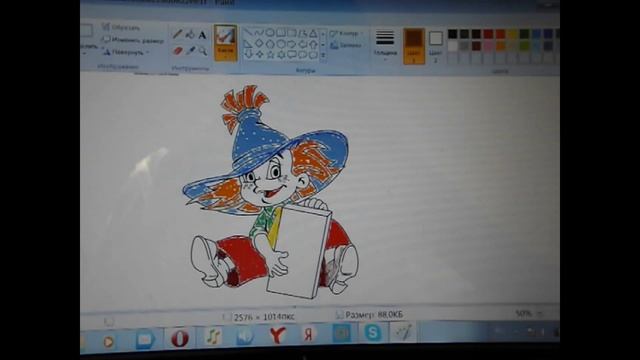The height and width of the screenshot is (360, 640).
Task: Pick the dark red palette color
Action: pos(476,34)
